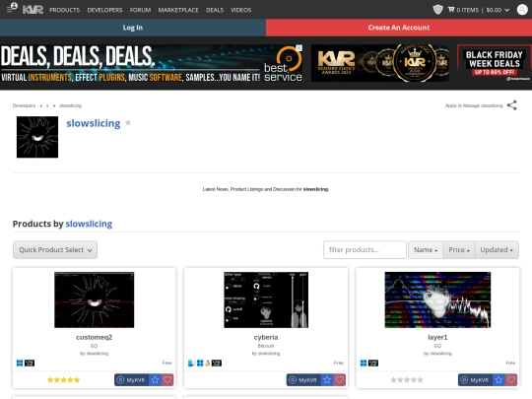This screenshot has width=532, height=399.
Task: Close the Best Service ad with X
Action: [299, 48]
